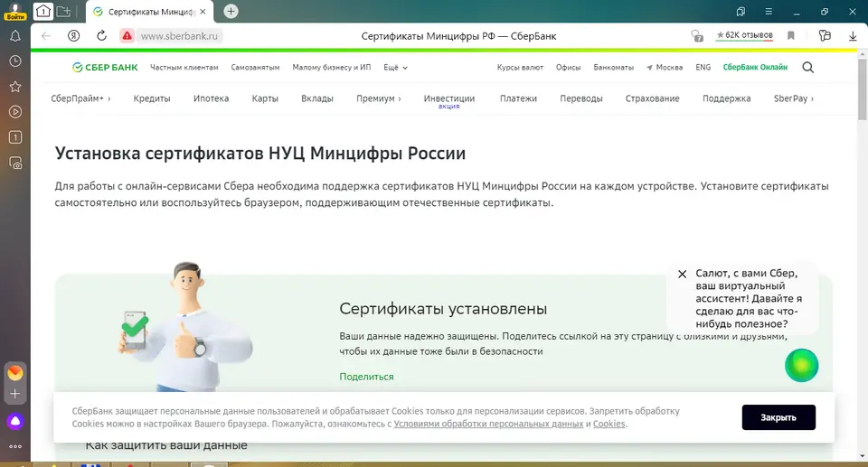
Task: Open Банкоматы link
Action: [x=613, y=68]
